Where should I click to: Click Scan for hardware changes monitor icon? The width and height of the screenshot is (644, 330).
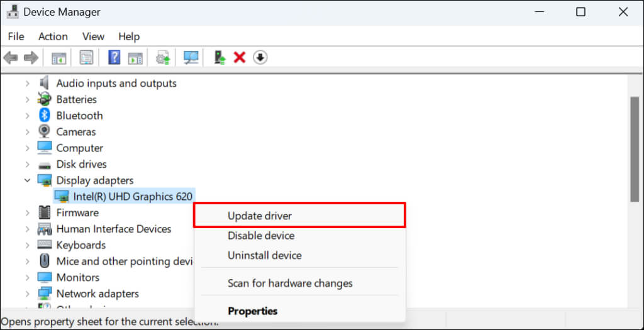pos(191,58)
